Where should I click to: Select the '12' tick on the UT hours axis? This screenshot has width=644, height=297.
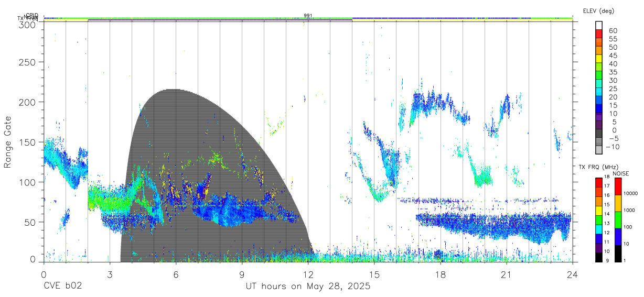[x=308, y=274]
